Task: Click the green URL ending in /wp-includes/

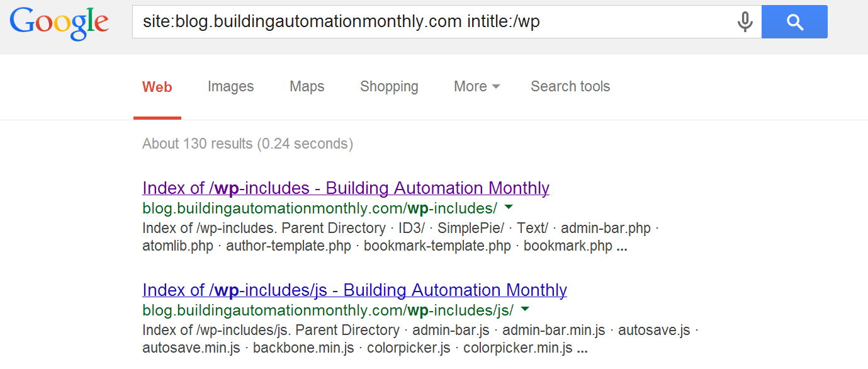Action: [x=320, y=208]
